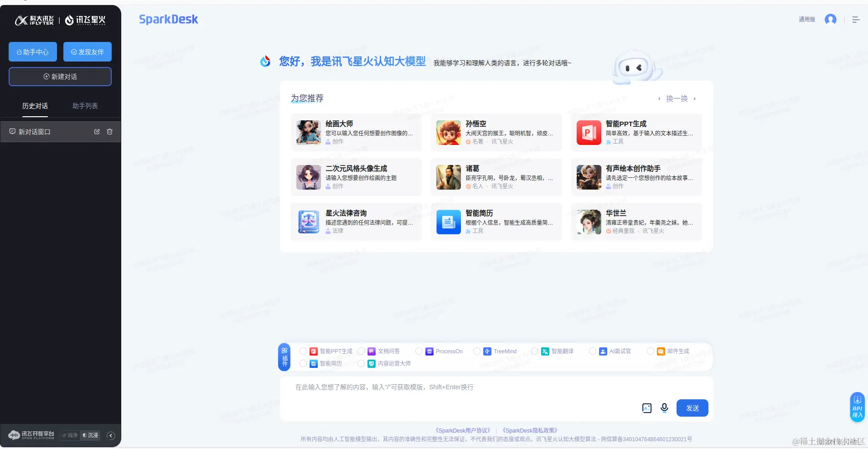The image size is (868, 449).
Task: Open the 智能PPT生成 assistant card
Action: pyautogui.click(x=636, y=132)
